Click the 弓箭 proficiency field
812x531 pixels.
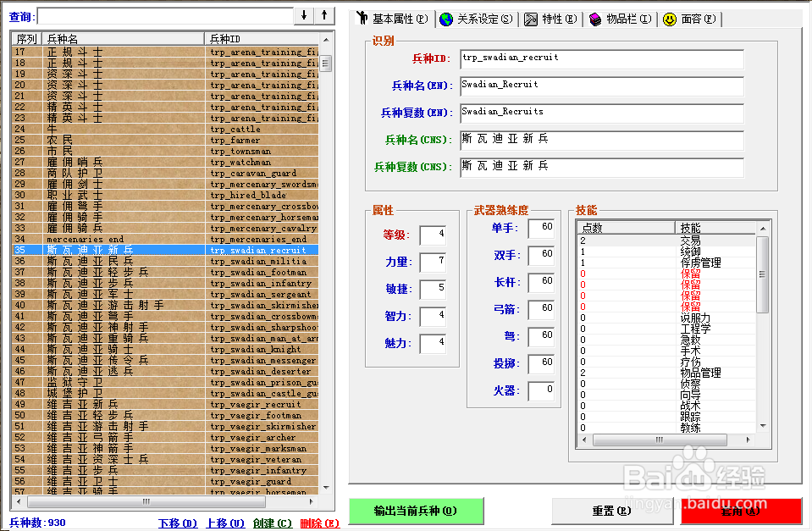(x=541, y=309)
